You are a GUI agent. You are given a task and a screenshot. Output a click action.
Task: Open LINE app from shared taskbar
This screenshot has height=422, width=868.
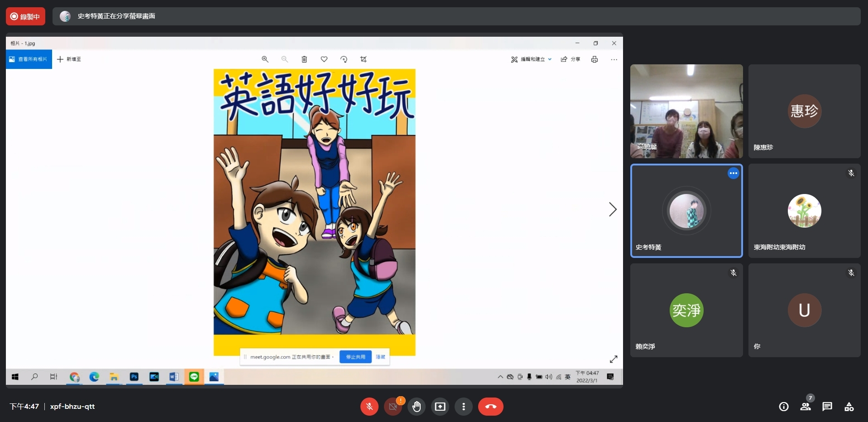click(x=194, y=377)
